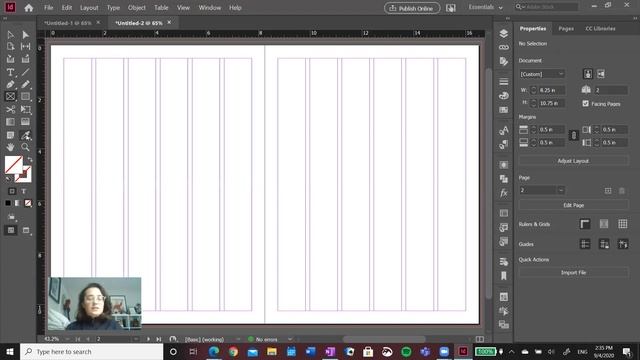Screen dimensions: 640x360
Task: Select the Note tool
Action: coord(10,135)
